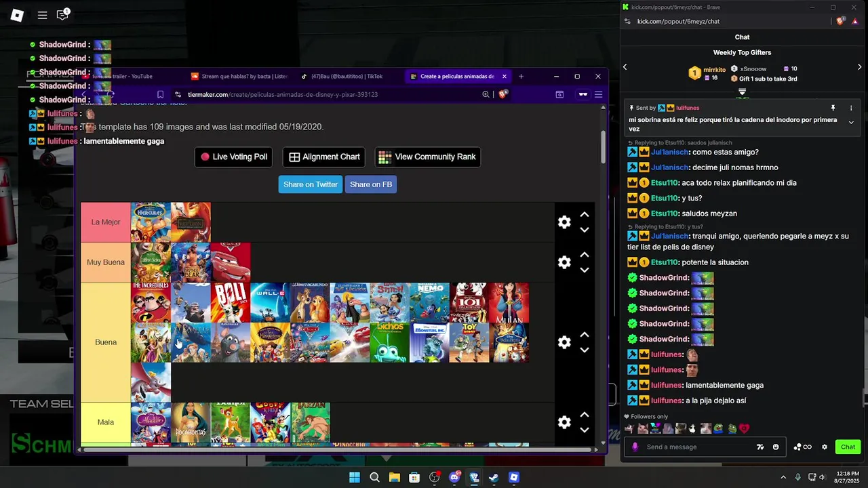The width and height of the screenshot is (868, 488).
Task: Switch to the TikTok Bau tab
Action: [348, 77]
